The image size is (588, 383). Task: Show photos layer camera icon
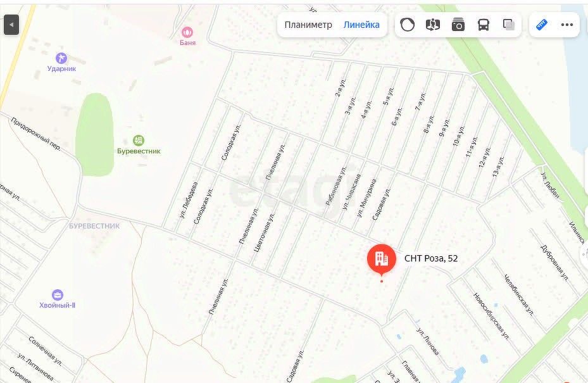(x=458, y=25)
